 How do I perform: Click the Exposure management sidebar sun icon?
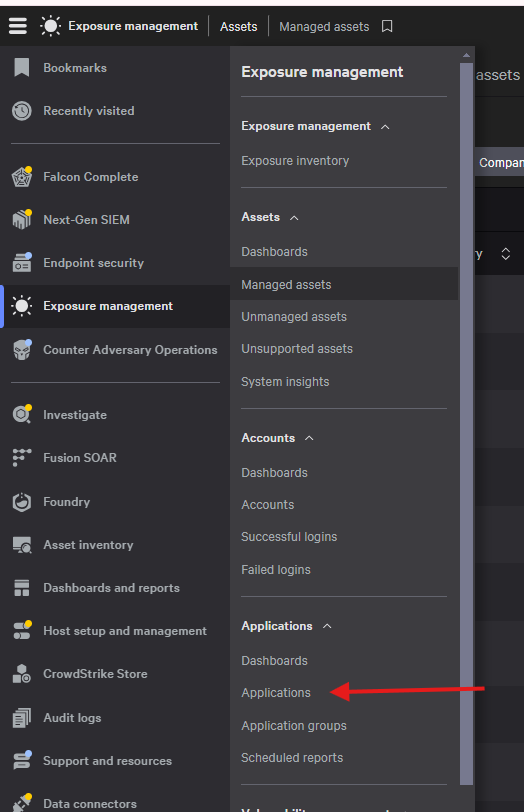(x=22, y=306)
